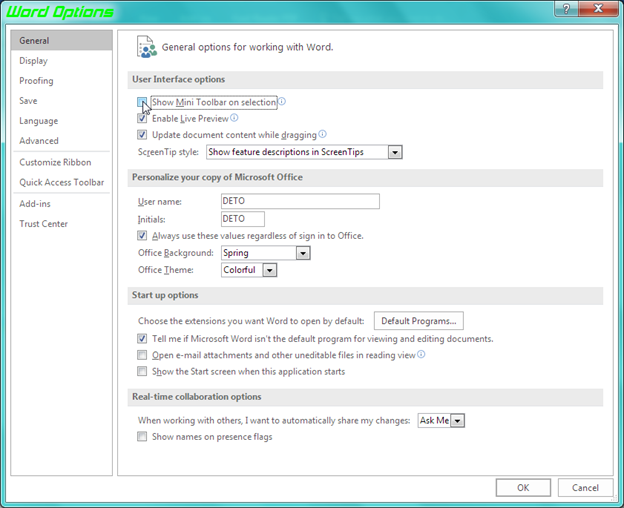Click the User name text field
This screenshot has width=624, height=508.
[300, 201]
